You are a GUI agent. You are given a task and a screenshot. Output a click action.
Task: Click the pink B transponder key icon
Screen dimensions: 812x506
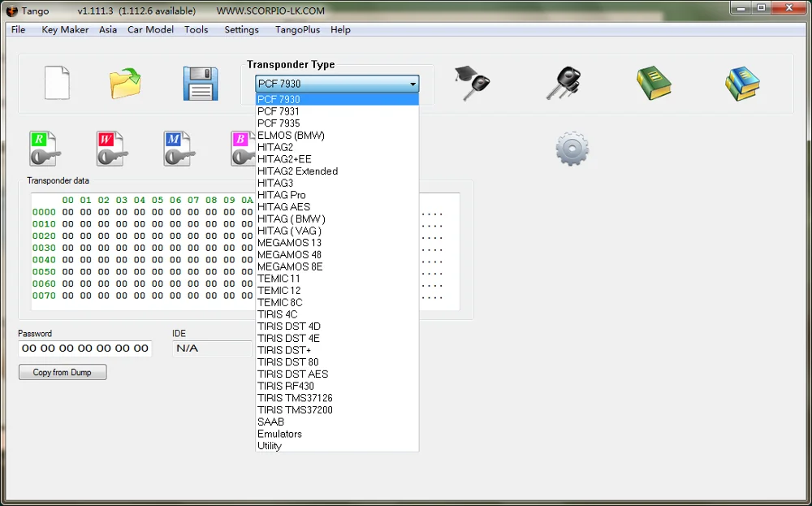(x=241, y=149)
